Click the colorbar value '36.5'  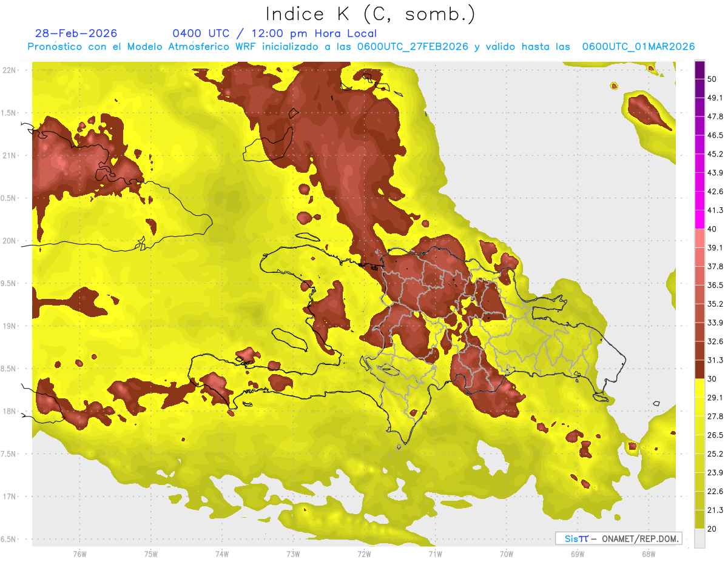click(x=715, y=285)
